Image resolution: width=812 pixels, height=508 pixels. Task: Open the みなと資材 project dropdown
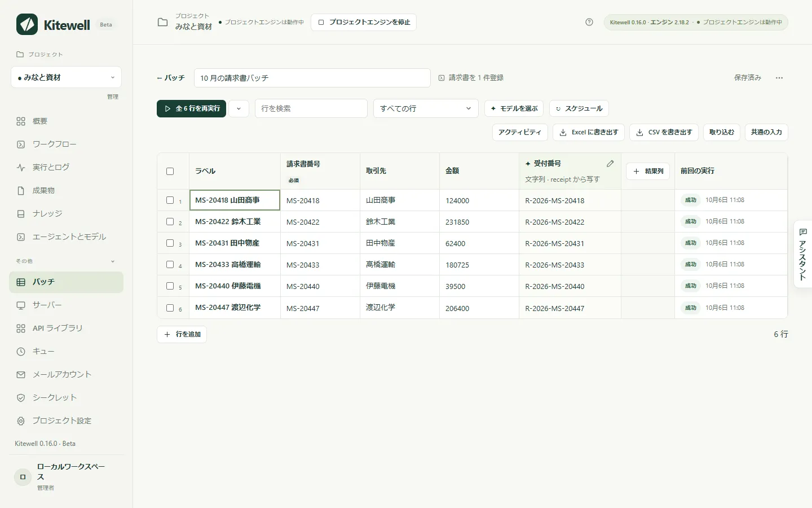click(x=66, y=77)
